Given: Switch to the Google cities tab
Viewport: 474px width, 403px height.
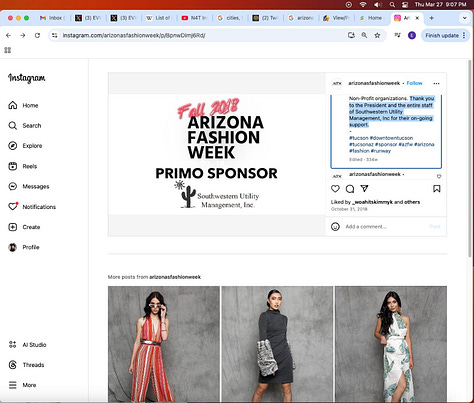Looking at the screenshot, I should 230,18.
